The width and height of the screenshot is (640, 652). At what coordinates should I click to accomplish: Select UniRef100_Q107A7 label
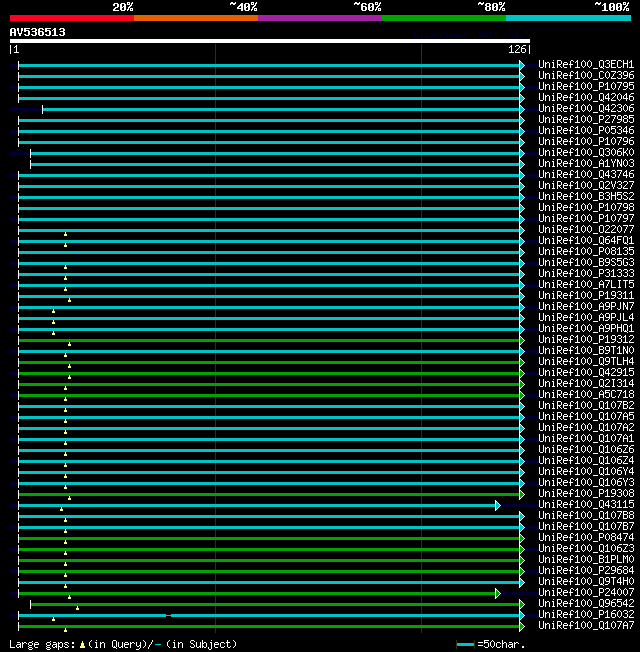[x=586, y=626]
